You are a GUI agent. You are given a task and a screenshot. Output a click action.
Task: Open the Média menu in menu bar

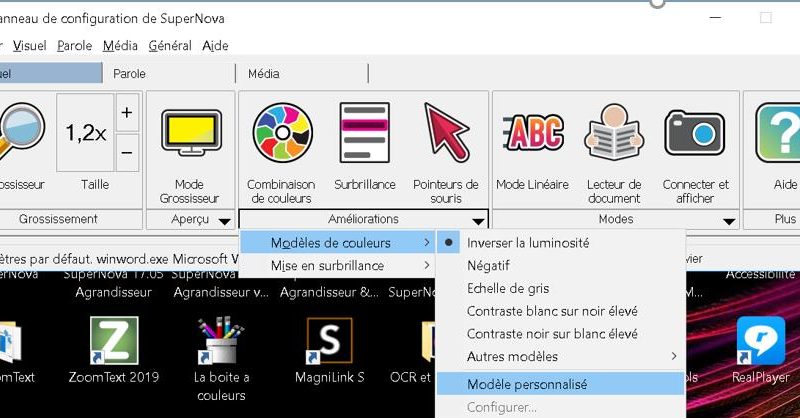click(120, 45)
